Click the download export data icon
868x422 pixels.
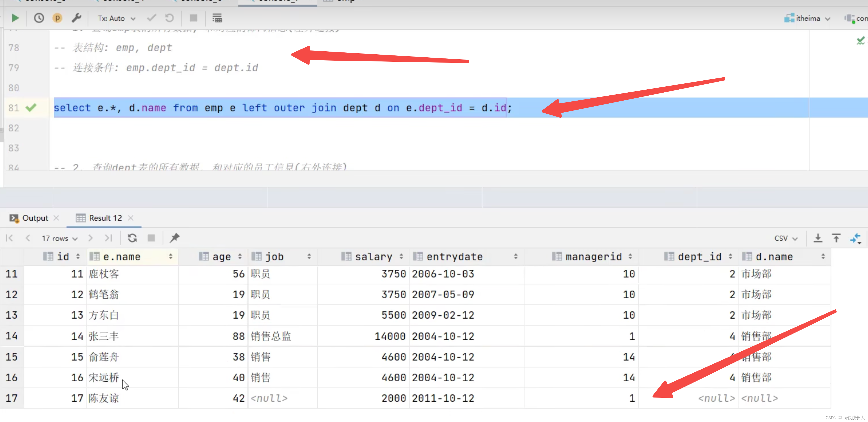pyautogui.click(x=818, y=238)
